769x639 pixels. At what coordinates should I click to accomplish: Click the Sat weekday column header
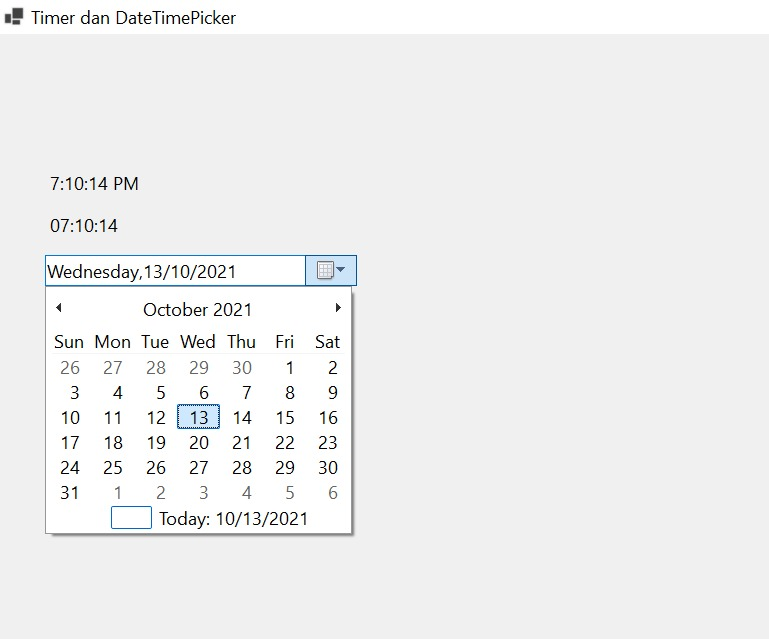coord(327,341)
